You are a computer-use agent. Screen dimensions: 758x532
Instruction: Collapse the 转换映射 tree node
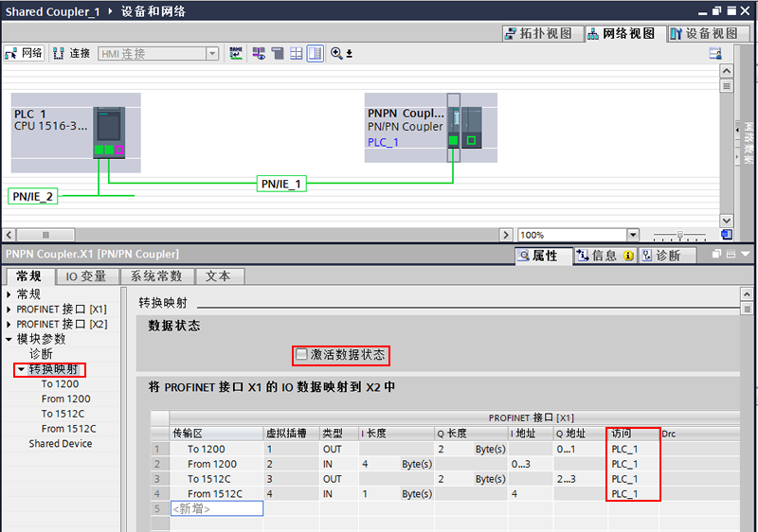(x=21, y=369)
